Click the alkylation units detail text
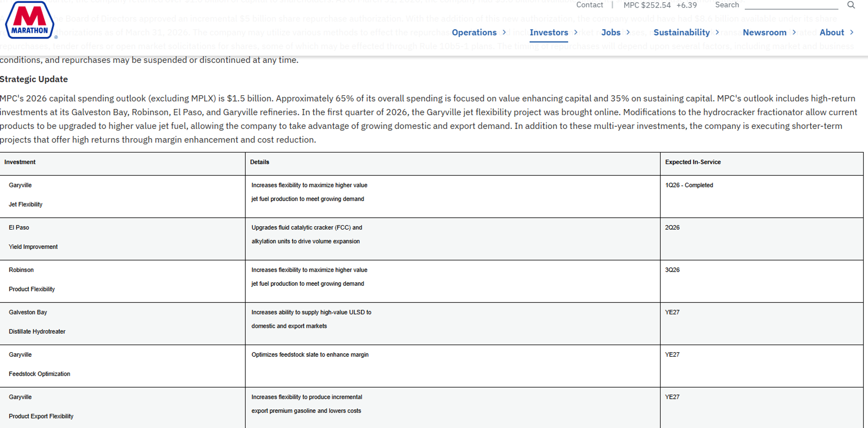Image resolution: width=868 pixels, height=428 pixels. (x=306, y=241)
